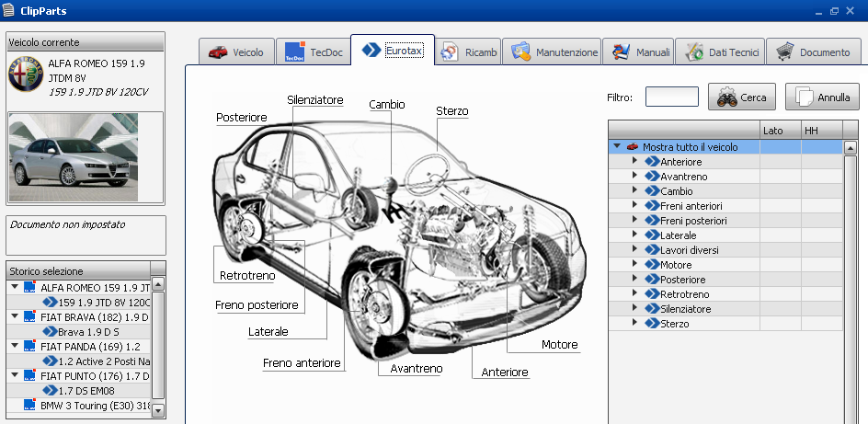Click the Alfa Romeo 159 vehicle photo
This screenshot has height=424, width=868.
coord(74,157)
